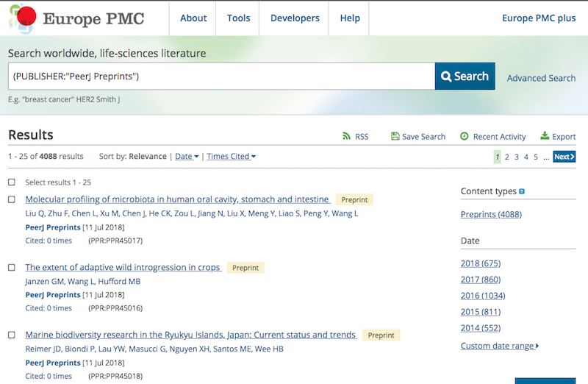This screenshot has height=384, width=588.
Task: Tick the Select results 1 - 25 checkbox
Action: coord(12,182)
